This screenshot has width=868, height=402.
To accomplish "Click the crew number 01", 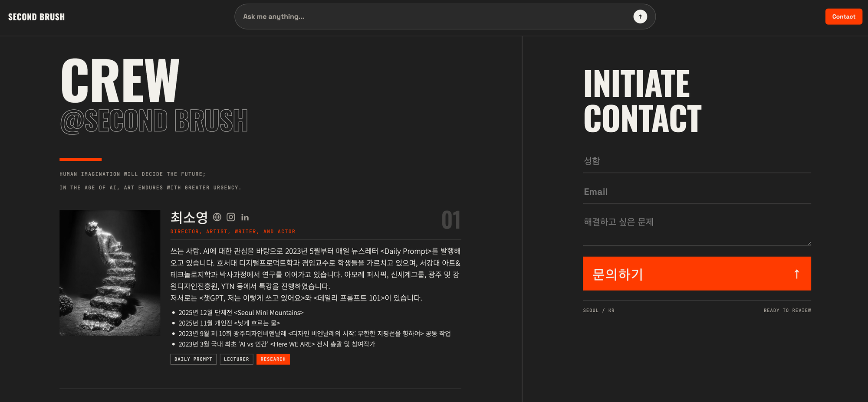I will pos(451,220).
